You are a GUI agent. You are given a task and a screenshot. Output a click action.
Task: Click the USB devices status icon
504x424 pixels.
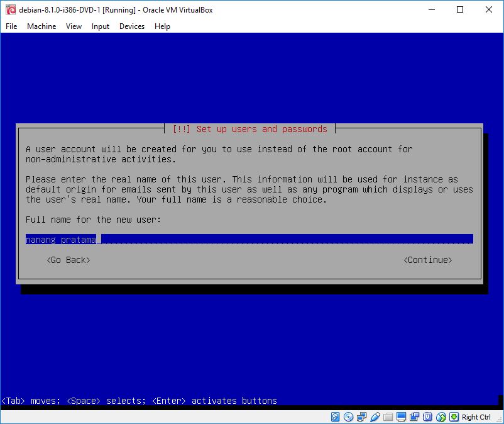(x=375, y=417)
